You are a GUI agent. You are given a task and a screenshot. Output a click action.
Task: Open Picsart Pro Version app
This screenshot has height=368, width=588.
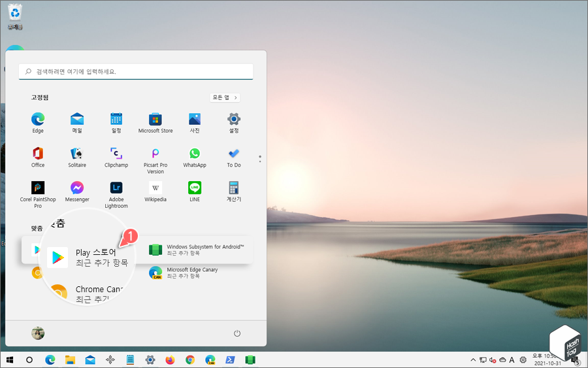[x=155, y=161]
